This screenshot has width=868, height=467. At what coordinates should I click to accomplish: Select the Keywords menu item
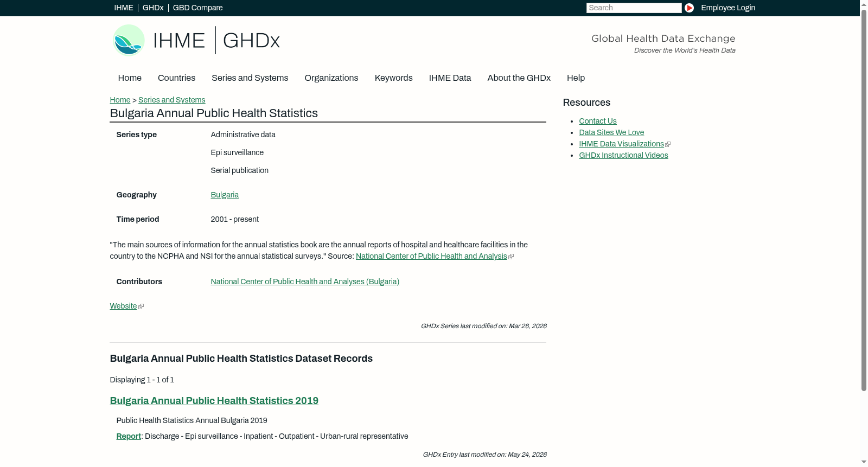coord(393,78)
